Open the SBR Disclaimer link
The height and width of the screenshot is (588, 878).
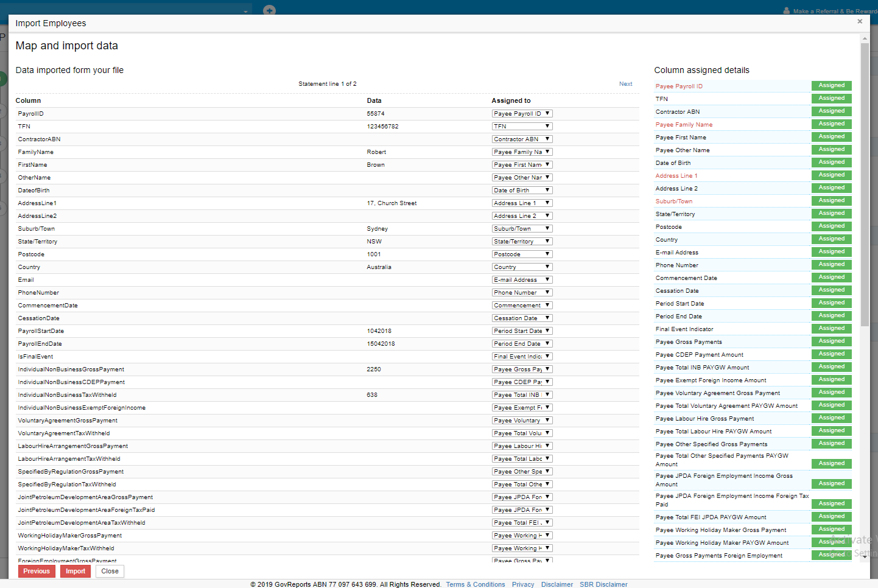(603, 584)
